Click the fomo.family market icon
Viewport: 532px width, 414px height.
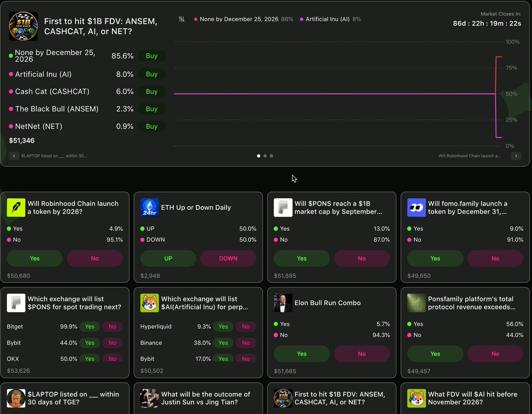click(x=416, y=208)
